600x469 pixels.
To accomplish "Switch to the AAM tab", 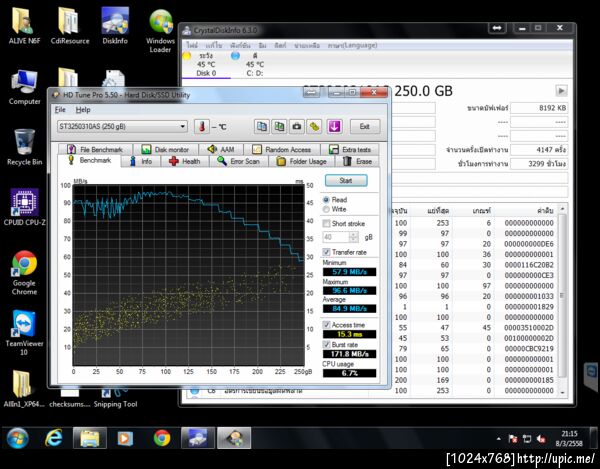I will (x=220, y=149).
